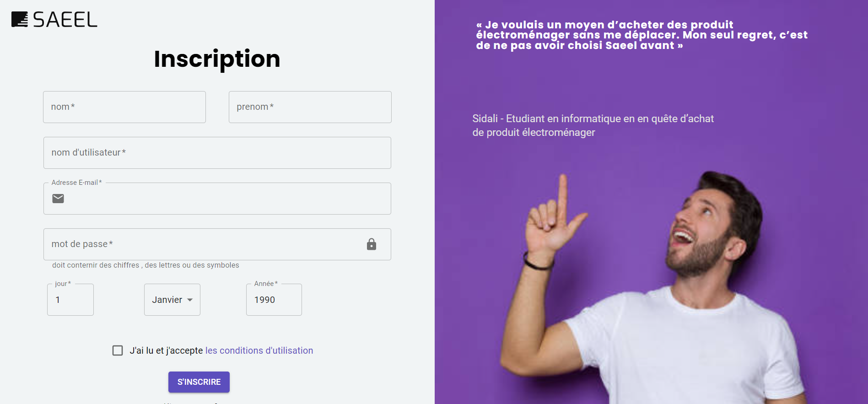Select the mot de passe field
Image resolution: width=868 pixels, height=404 pixels.
[x=217, y=244]
